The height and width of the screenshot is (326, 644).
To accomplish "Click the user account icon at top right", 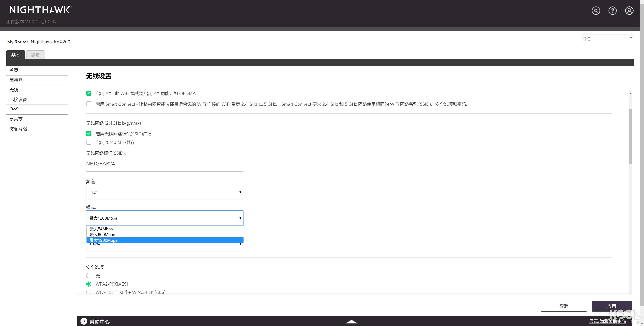I will point(629,11).
